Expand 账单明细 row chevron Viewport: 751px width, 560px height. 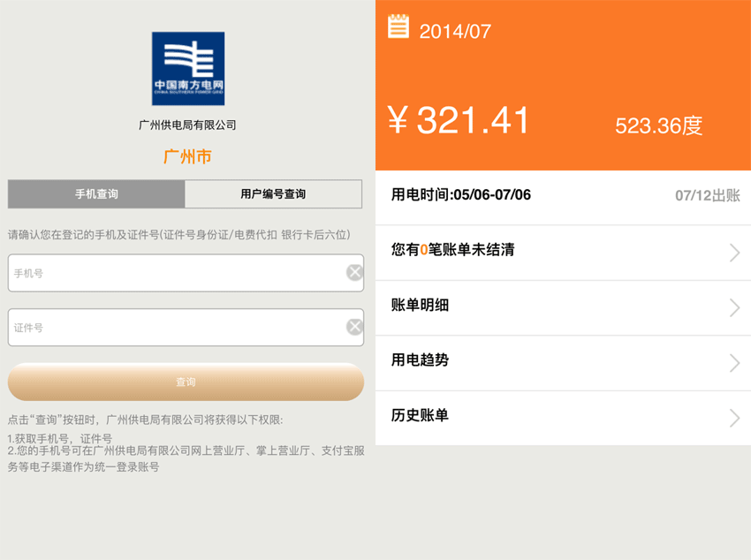(734, 307)
